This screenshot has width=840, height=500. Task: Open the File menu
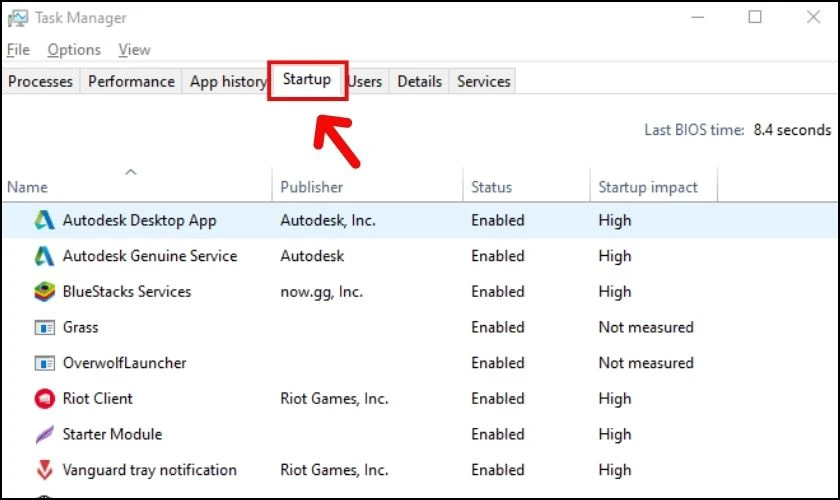(18, 49)
